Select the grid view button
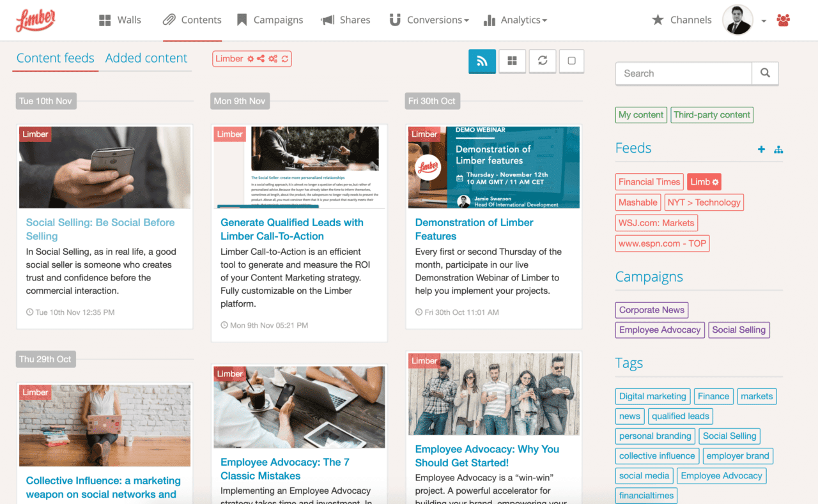 [x=512, y=61]
